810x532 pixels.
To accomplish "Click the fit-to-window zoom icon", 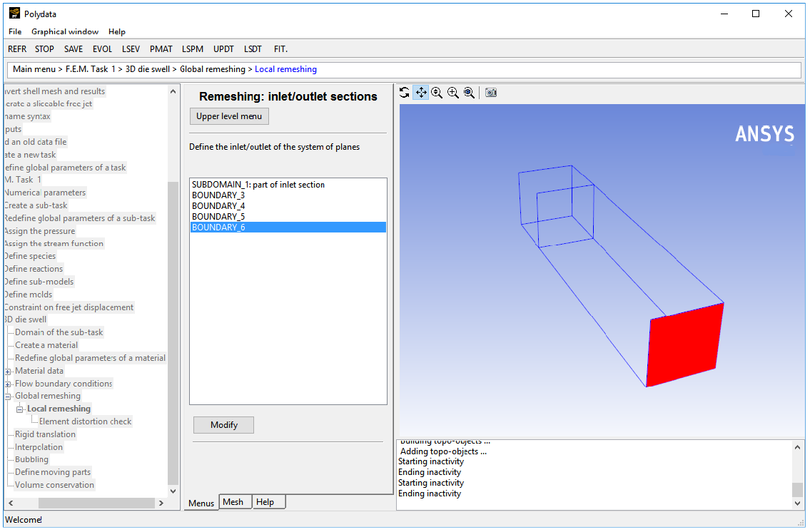I will point(469,93).
